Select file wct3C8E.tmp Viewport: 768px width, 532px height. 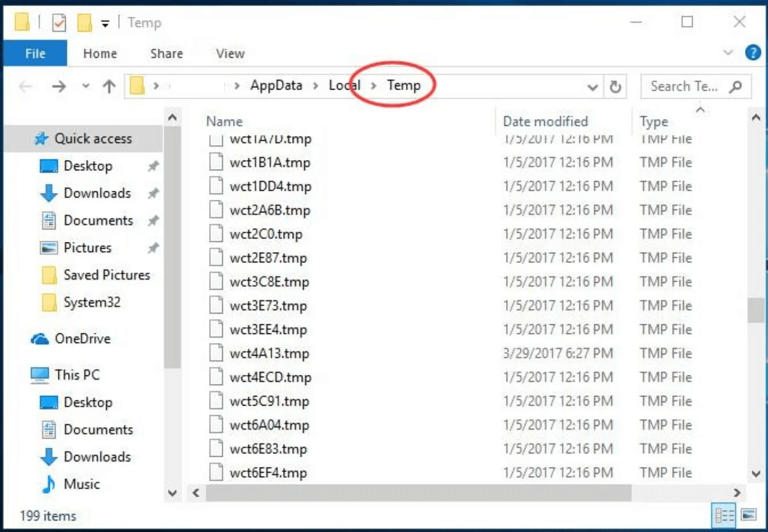[x=269, y=282]
